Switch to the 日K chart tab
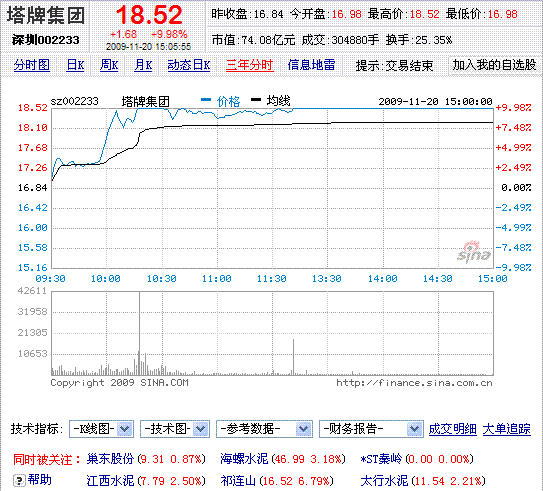543x491 pixels. pos(75,65)
